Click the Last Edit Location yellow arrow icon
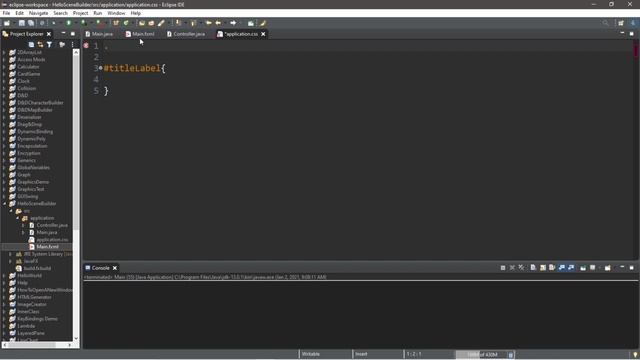The image size is (640, 360). pyautogui.click(x=209, y=23)
